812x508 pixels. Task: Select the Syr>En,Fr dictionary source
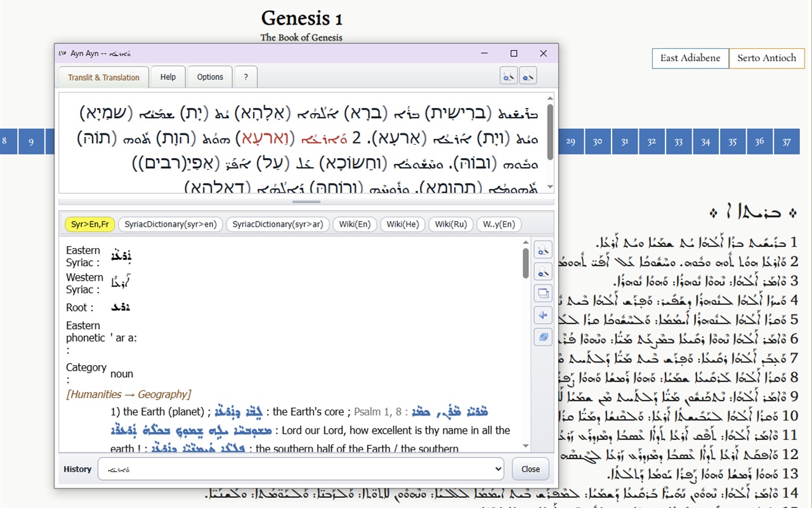pyautogui.click(x=89, y=224)
